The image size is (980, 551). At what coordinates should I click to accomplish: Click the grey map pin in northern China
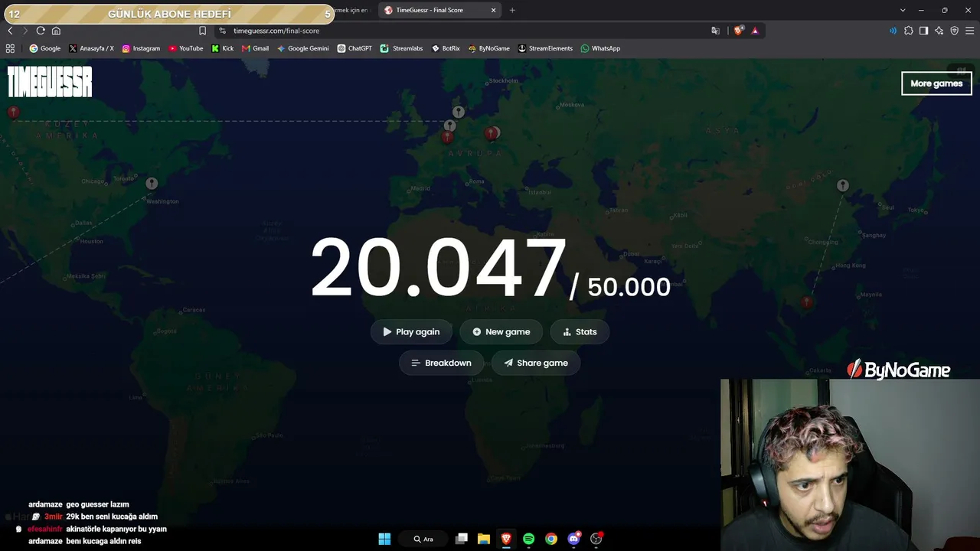843,185
